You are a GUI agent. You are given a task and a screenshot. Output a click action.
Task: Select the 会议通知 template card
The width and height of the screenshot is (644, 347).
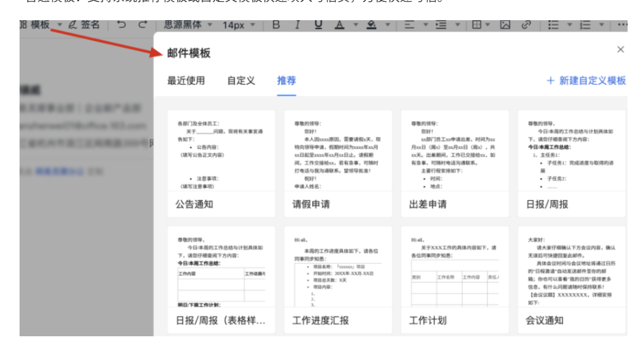tap(572, 279)
